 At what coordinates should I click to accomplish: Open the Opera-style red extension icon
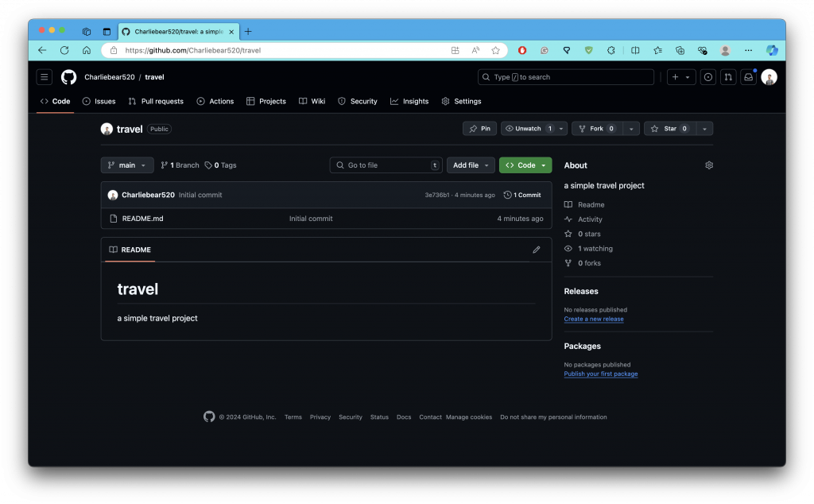pos(522,50)
